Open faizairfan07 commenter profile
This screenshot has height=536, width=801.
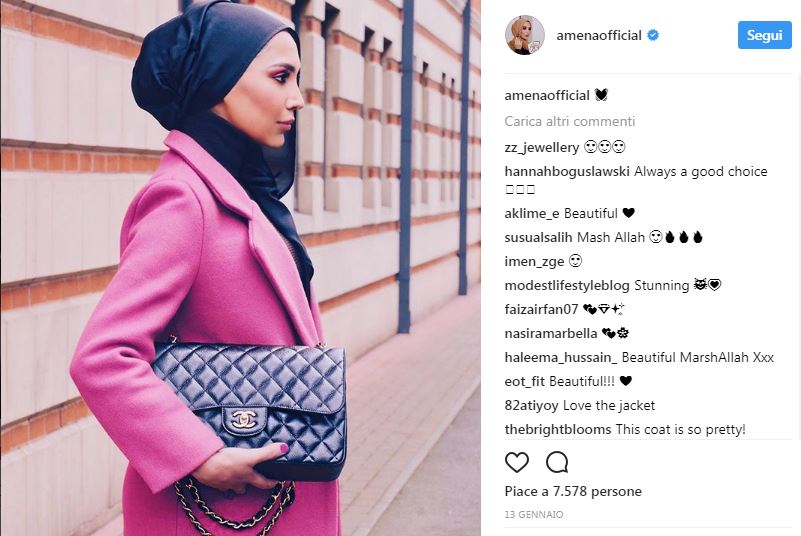pyautogui.click(x=541, y=309)
